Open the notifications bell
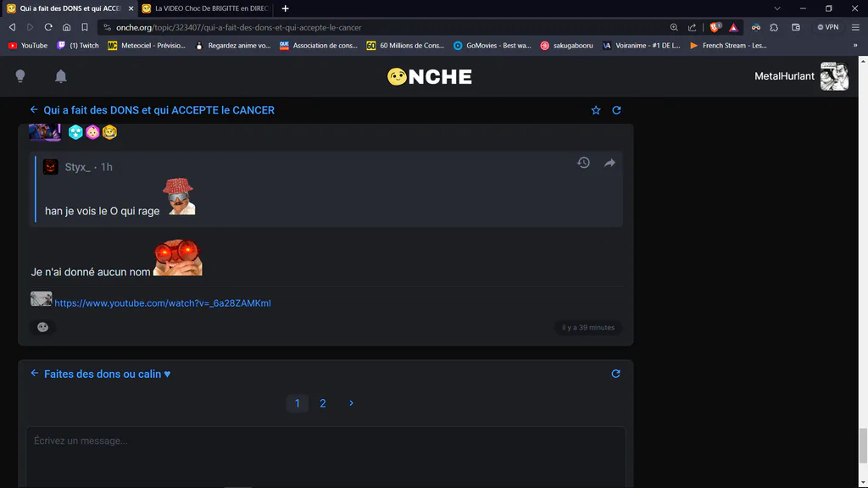 click(61, 76)
